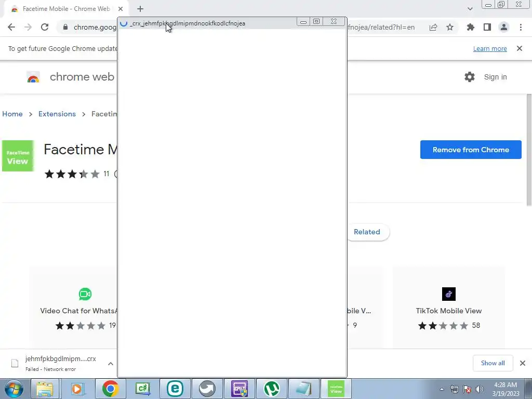Viewport: 532px width, 399px height.
Task: Open the taskbar clock showing 4:28 AM
Action: point(506,389)
